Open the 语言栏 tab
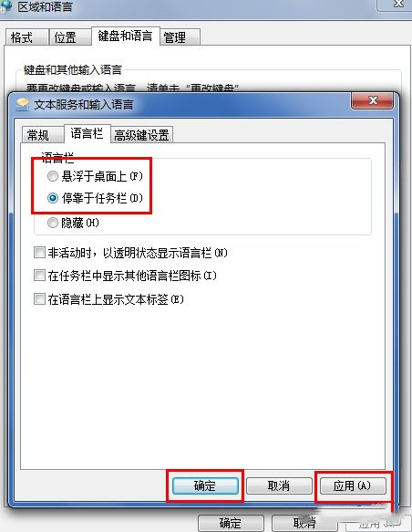The image size is (412, 532). [88, 133]
